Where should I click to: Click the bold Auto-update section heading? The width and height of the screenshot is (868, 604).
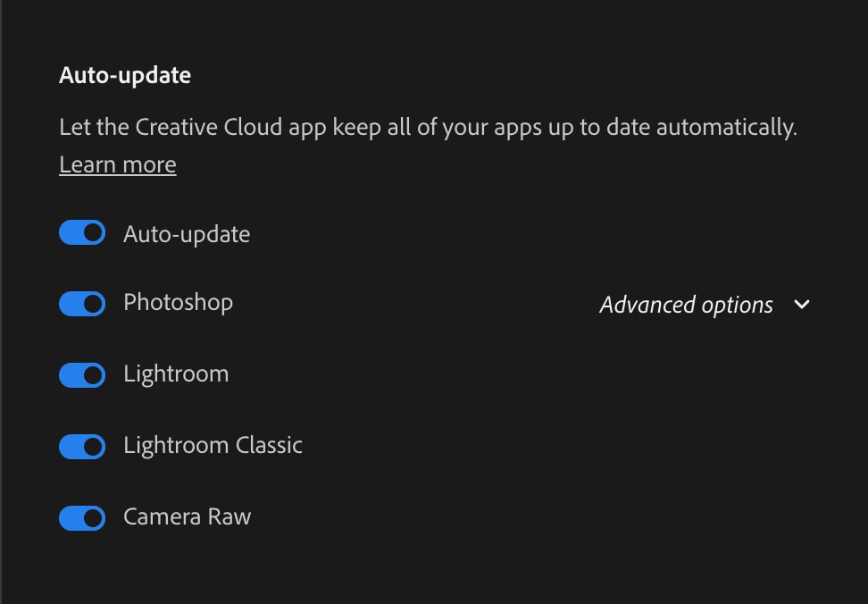click(125, 75)
